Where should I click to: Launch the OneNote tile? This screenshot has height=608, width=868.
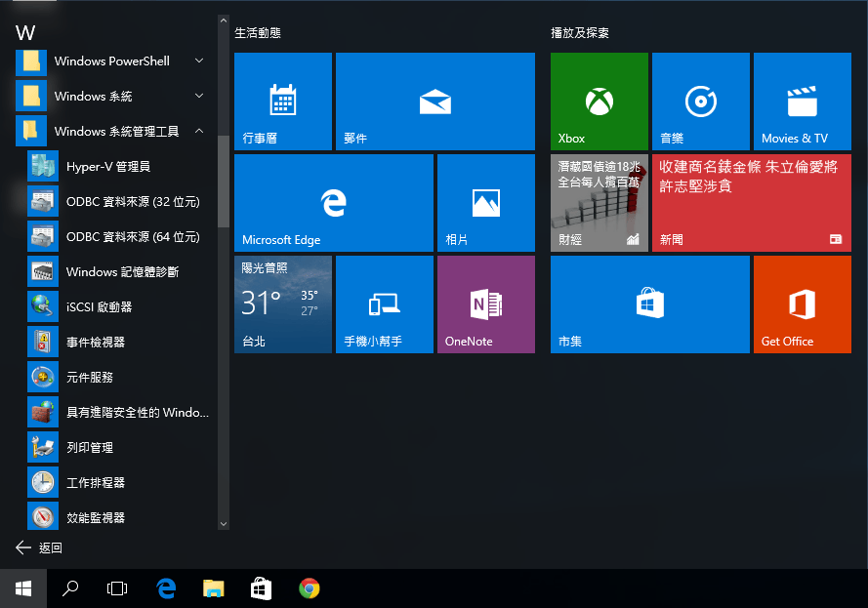coord(486,304)
